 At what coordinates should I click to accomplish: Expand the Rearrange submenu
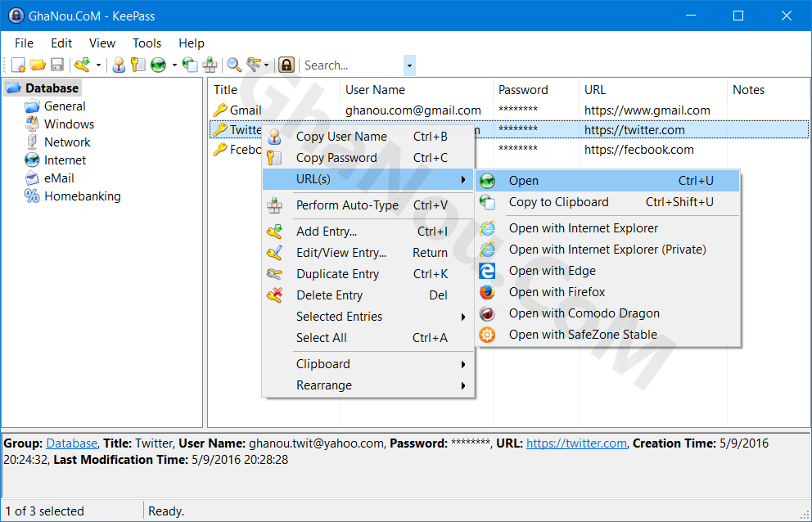pyautogui.click(x=368, y=385)
